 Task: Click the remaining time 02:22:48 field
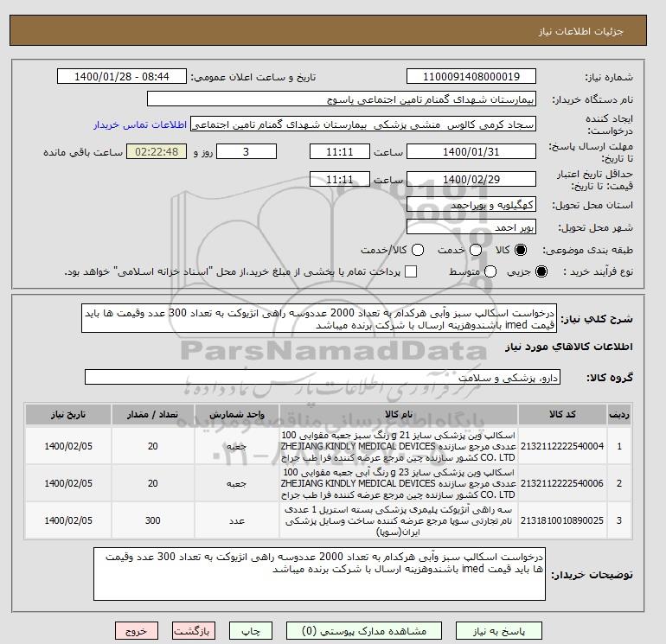(157, 151)
